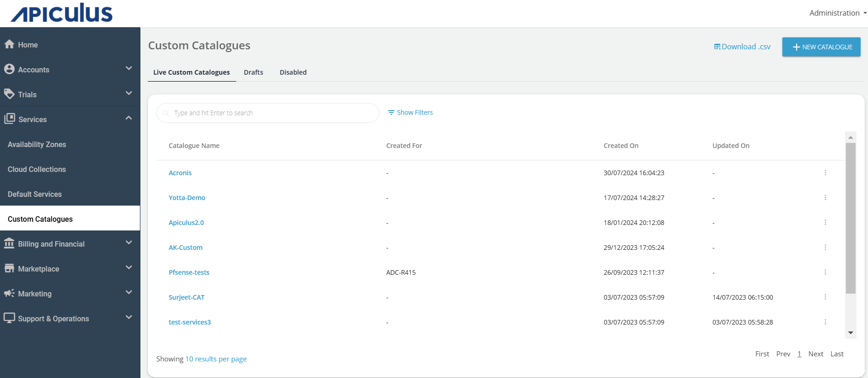Image resolution: width=868 pixels, height=378 pixels.
Task: Expand the Support & Operations chevron
Action: point(129,317)
